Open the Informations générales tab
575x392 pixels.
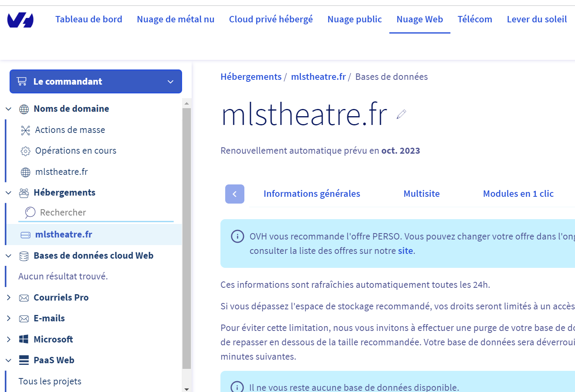pyautogui.click(x=311, y=194)
